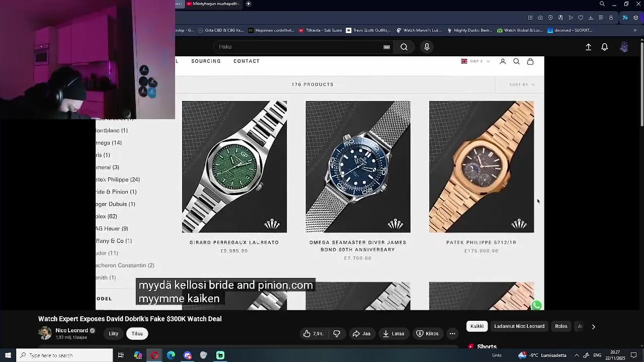Open the browser extensions cube icon
The width and height of the screenshot is (644, 362).
636,18
